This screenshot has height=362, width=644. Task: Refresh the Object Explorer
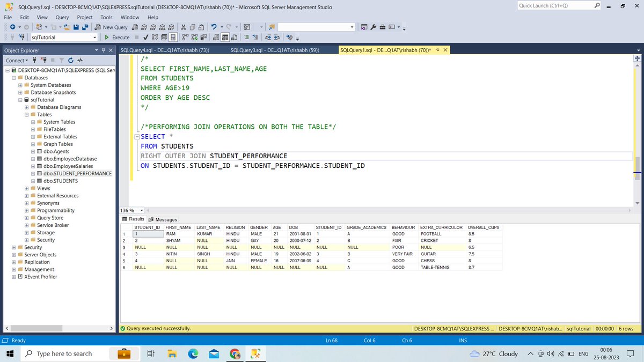(x=70, y=60)
